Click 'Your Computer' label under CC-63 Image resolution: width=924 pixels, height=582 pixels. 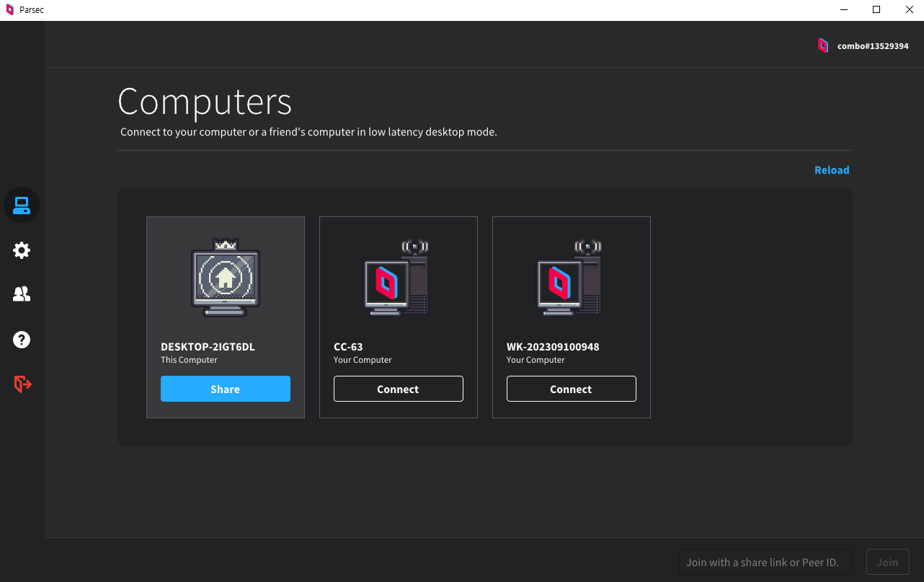(x=363, y=360)
